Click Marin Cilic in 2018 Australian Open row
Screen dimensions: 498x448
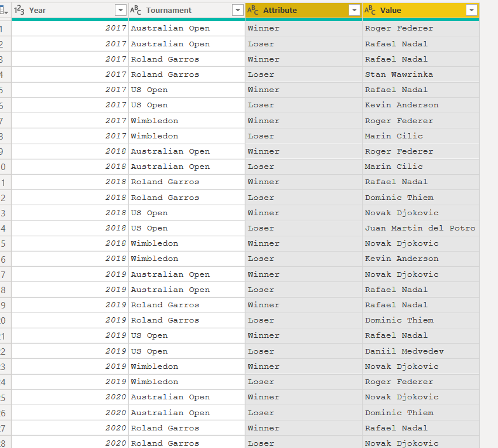(x=421, y=167)
